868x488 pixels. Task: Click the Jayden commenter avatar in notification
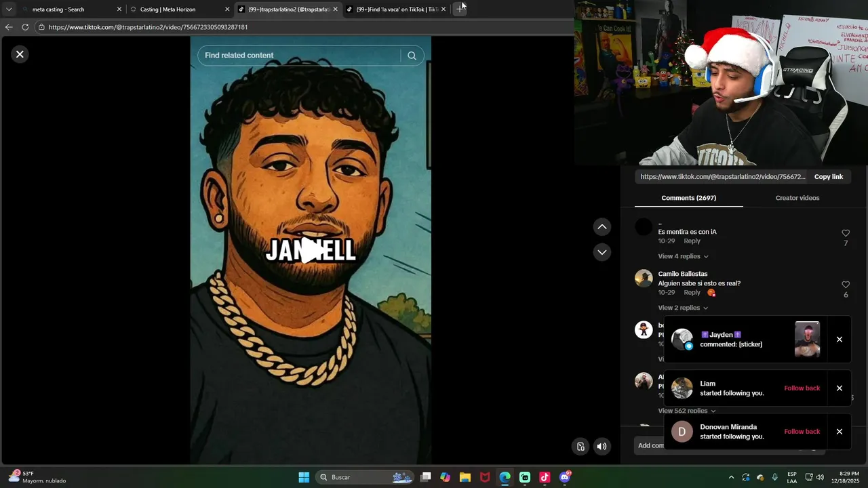pyautogui.click(x=682, y=340)
